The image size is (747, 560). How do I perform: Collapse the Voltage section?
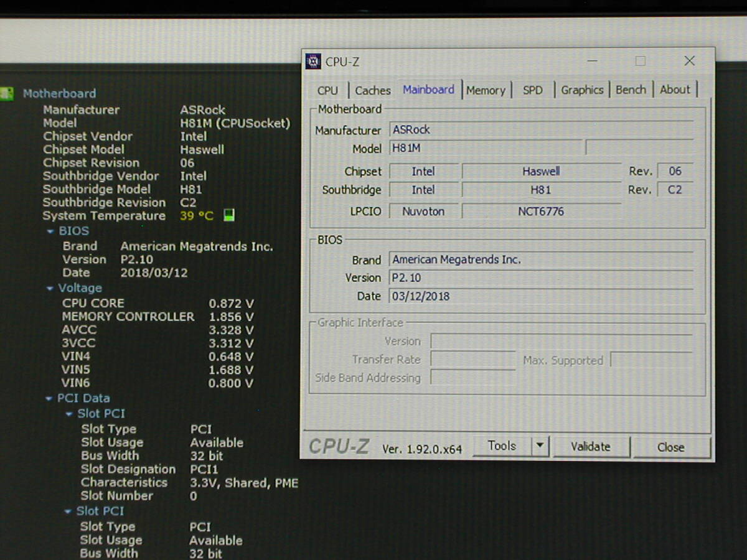point(50,289)
